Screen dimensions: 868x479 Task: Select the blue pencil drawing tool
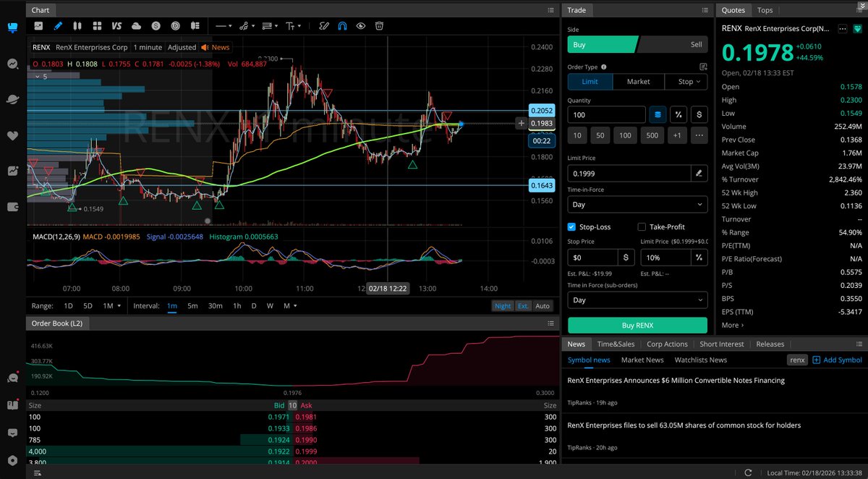[58, 26]
